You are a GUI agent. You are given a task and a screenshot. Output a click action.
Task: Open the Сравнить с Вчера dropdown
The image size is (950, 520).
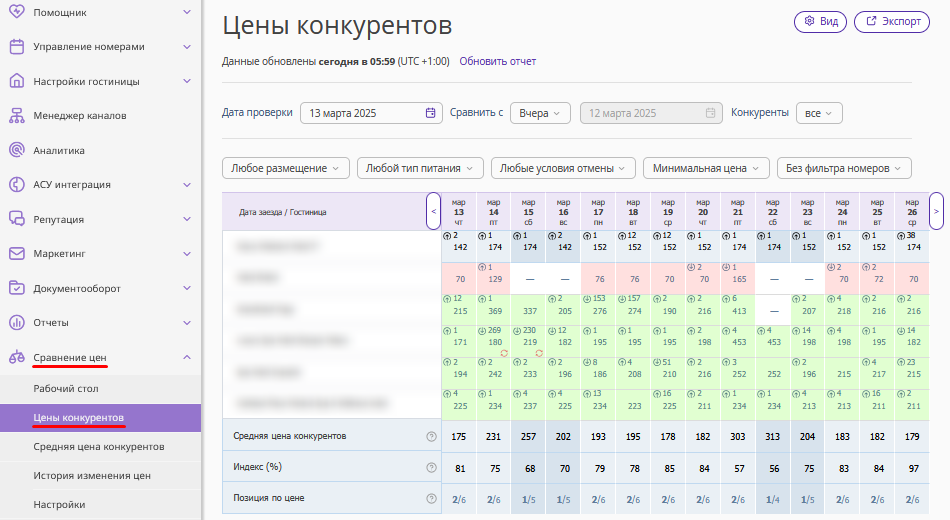click(540, 113)
